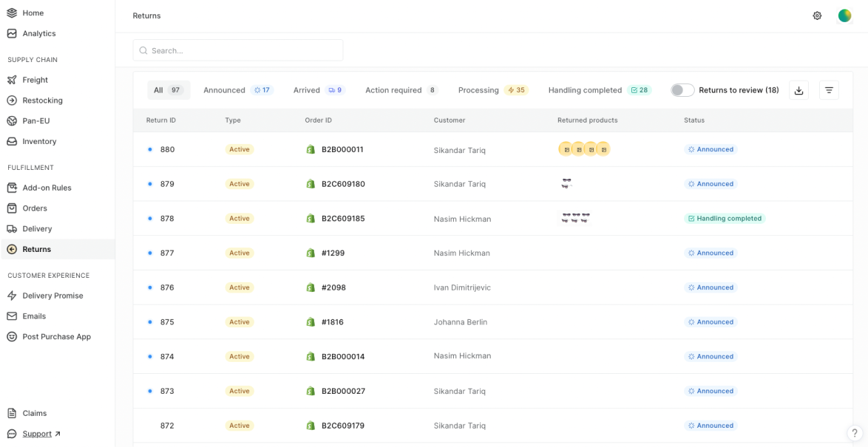Open the filter icon above the table
The height and width of the screenshot is (447, 868).
(x=829, y=89)
